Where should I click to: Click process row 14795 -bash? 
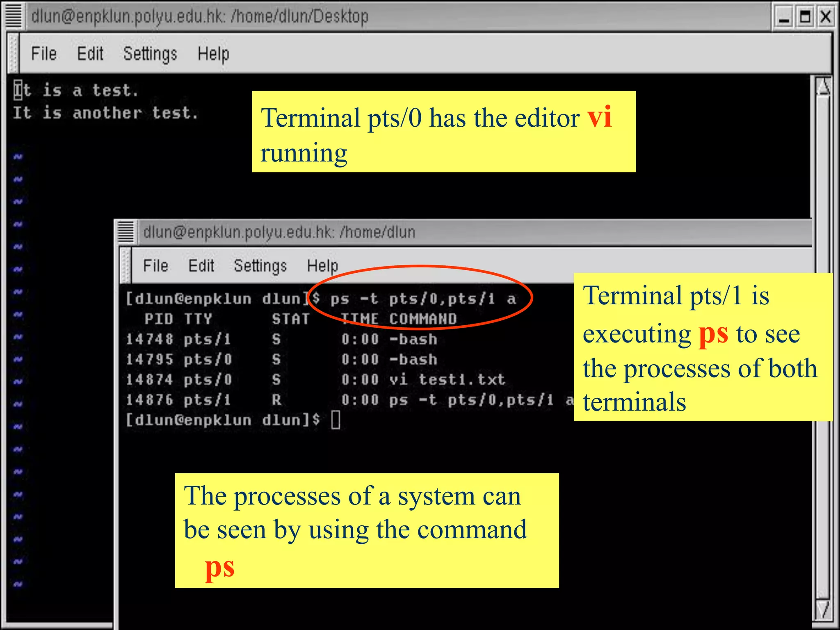281,359
